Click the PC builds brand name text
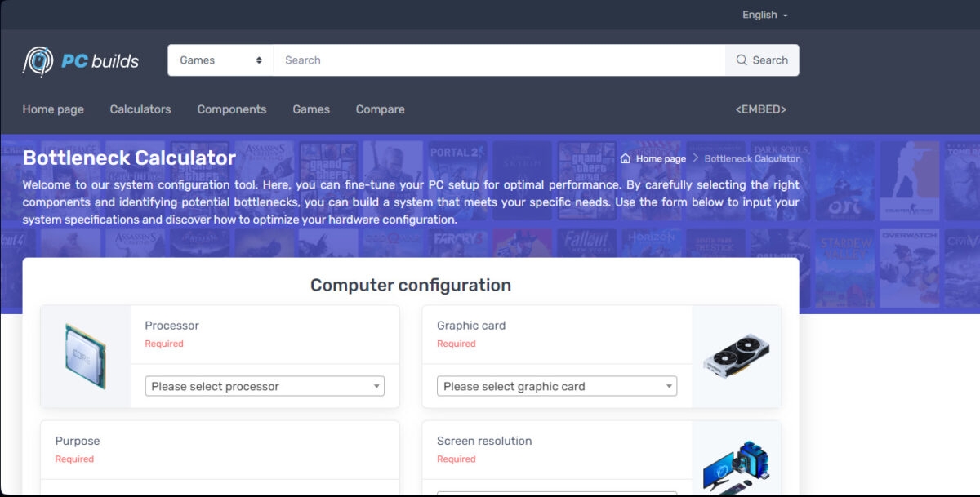The height and width of the screenshot is (497, 980). 100,61
